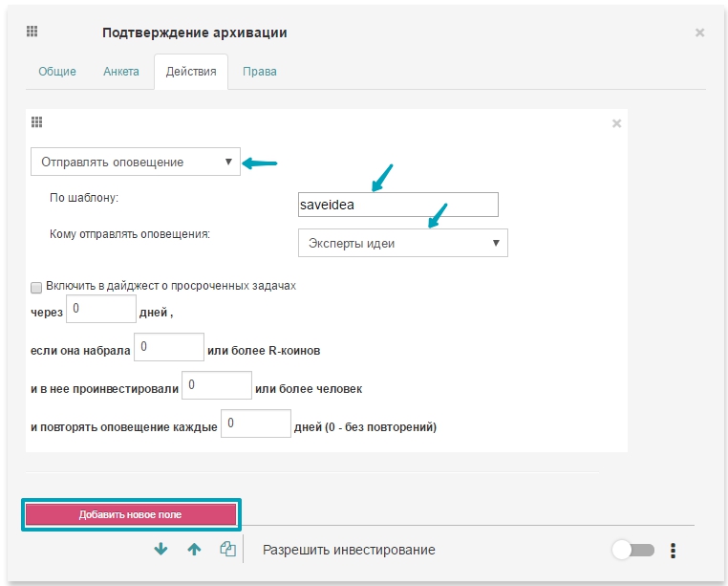Click the copy stage icon
The height and width of the screenshot is (586, 728).
[x=228, y=550]
